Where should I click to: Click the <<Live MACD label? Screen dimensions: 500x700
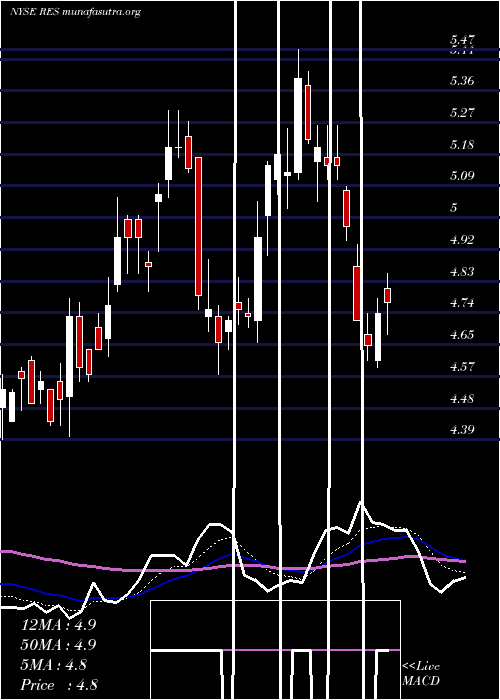pyautogui.click(x=421, y=673)
